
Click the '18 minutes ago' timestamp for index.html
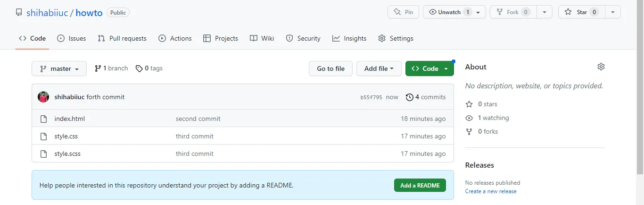click(423, 119)
